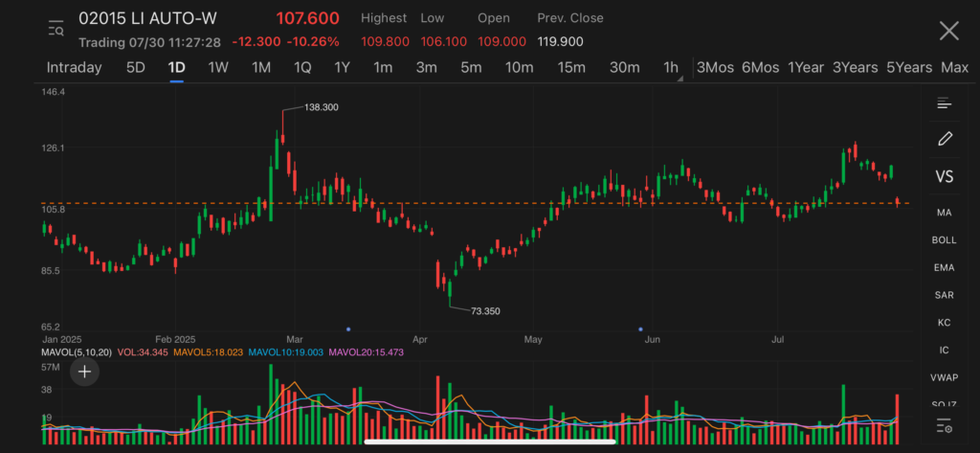This screenshot has height=453, width=980.
Task: Open indicator settings icon at bottom right
Action: (x=944, y=426)
